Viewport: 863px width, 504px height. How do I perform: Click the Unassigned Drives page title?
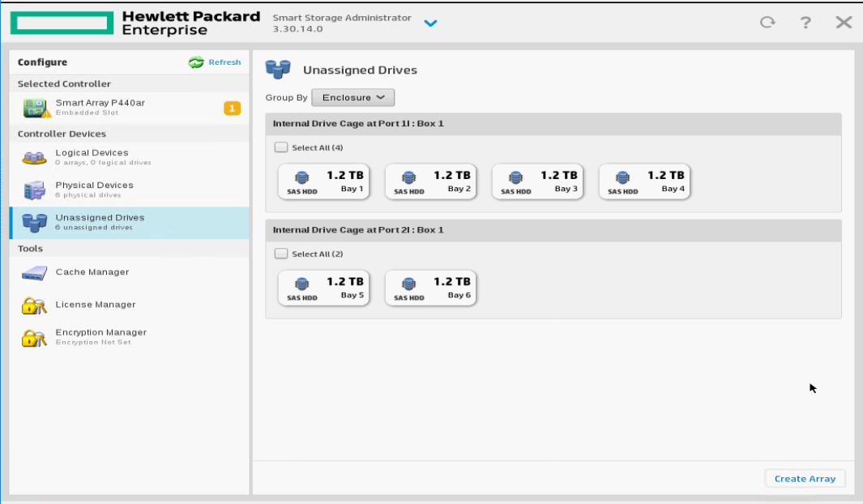click(x=360, y=70)
